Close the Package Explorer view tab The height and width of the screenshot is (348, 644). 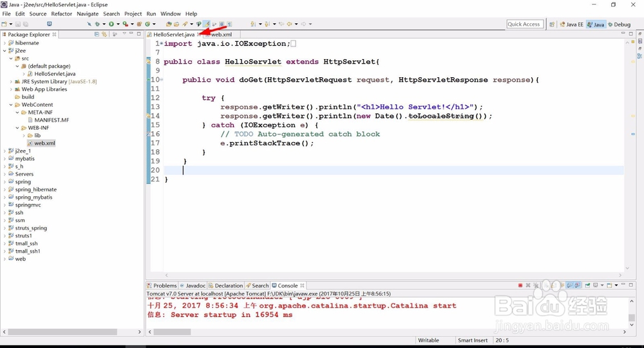point(54,35)
